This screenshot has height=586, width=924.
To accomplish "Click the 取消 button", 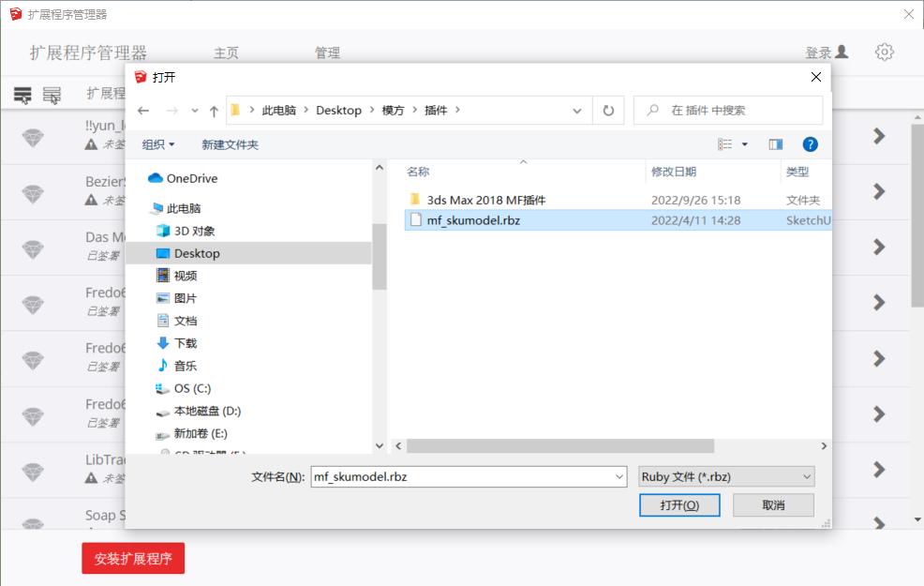I will coord(773,505).
